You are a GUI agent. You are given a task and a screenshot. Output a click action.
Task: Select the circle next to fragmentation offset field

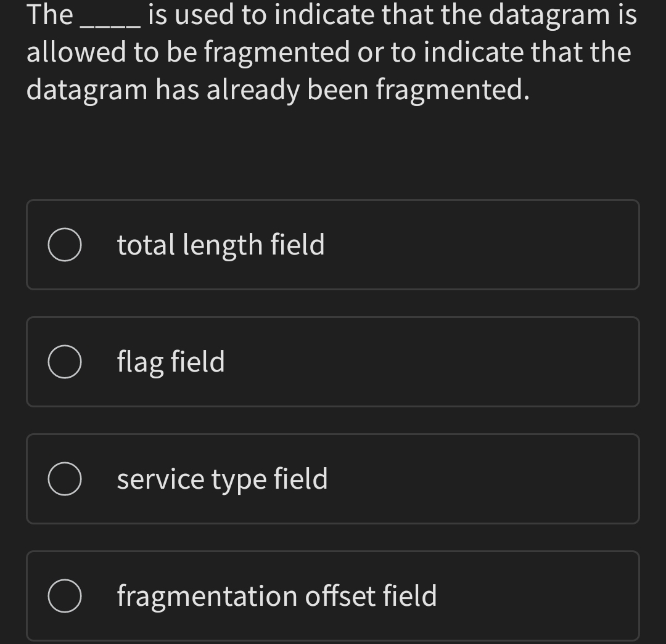click(x=65, y=596)
